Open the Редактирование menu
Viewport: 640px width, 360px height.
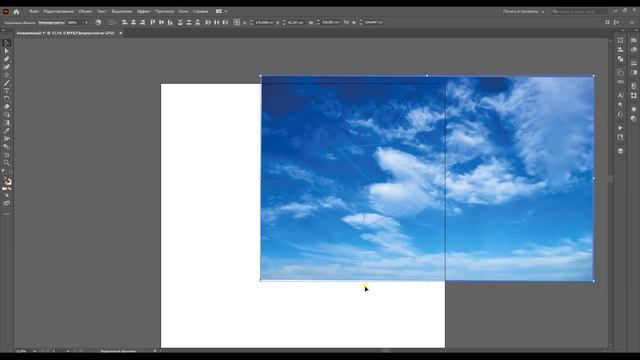click(x=59, y=11)
